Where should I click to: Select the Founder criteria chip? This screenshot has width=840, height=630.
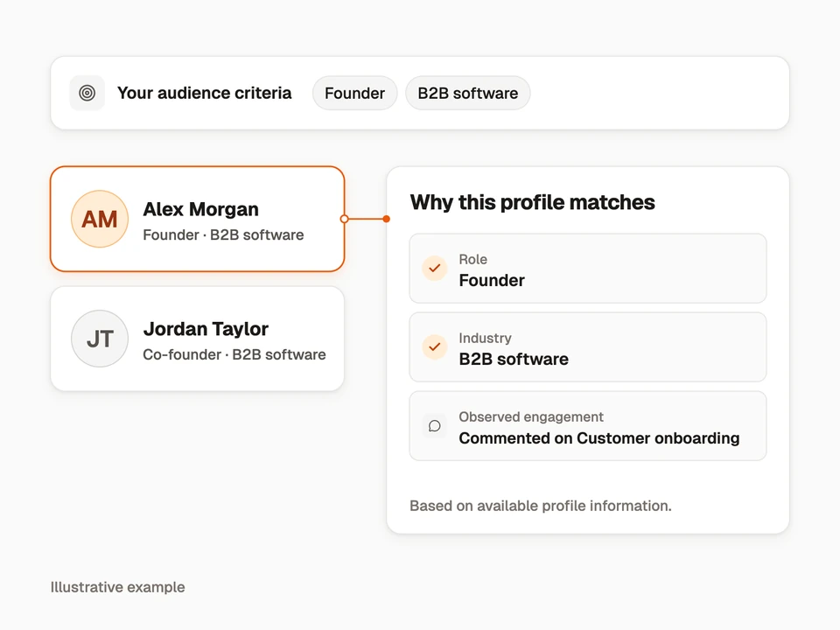[x=354, y=93]
